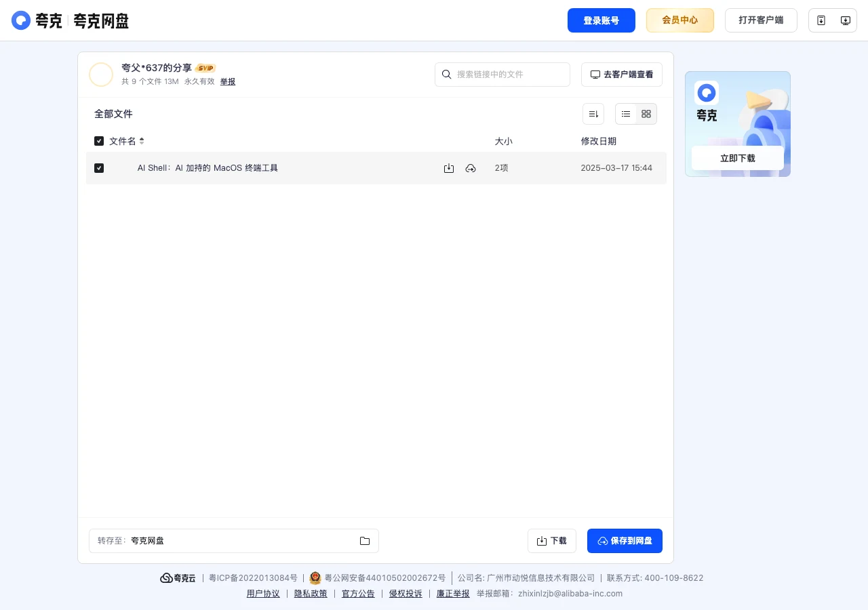Click 去客户端查看 button
This screenshot has height=610, width=868.
pos(622,75)
